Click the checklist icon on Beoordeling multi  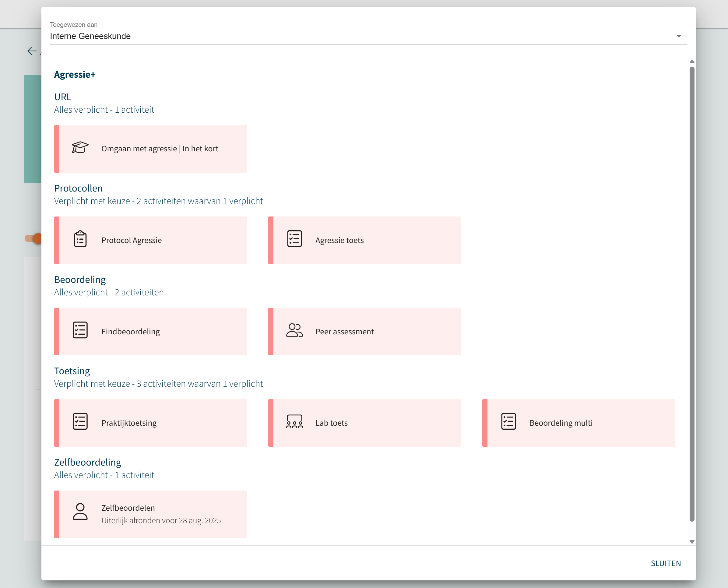point(508,422)
